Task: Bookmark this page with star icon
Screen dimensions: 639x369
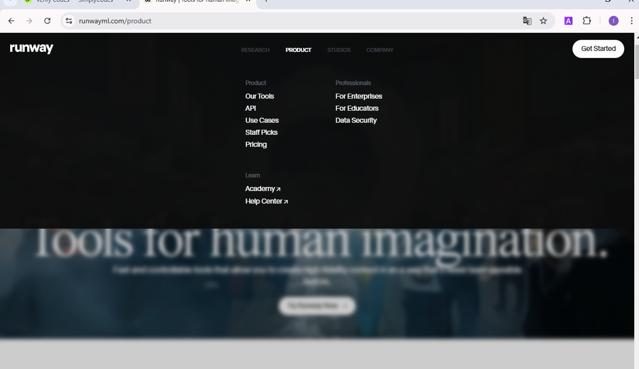Action: pyautogui.click(x=543, y=21)
